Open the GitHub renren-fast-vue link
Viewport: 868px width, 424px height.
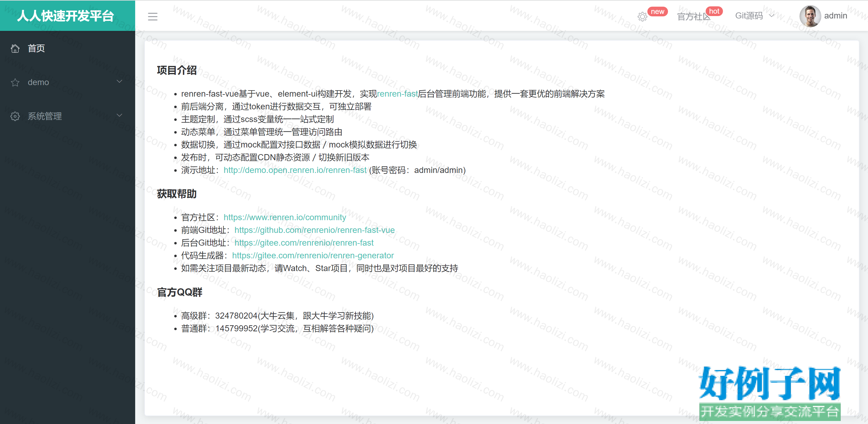pos(314,230)
